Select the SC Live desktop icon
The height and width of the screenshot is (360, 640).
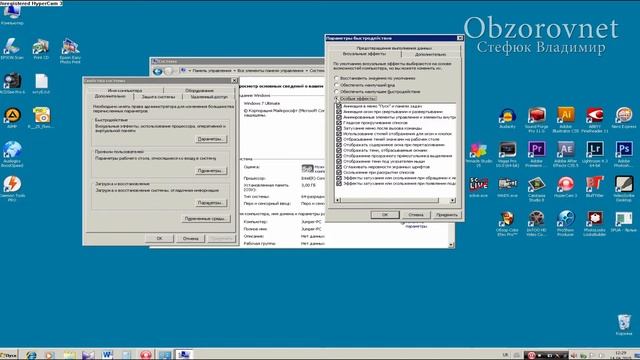(478, 187)
